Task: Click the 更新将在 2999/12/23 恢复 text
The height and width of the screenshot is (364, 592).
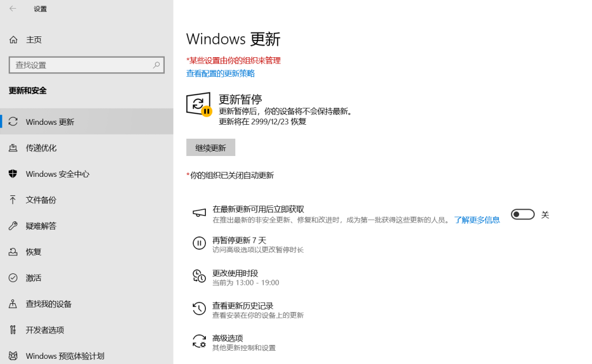Action: pos(262,121)
